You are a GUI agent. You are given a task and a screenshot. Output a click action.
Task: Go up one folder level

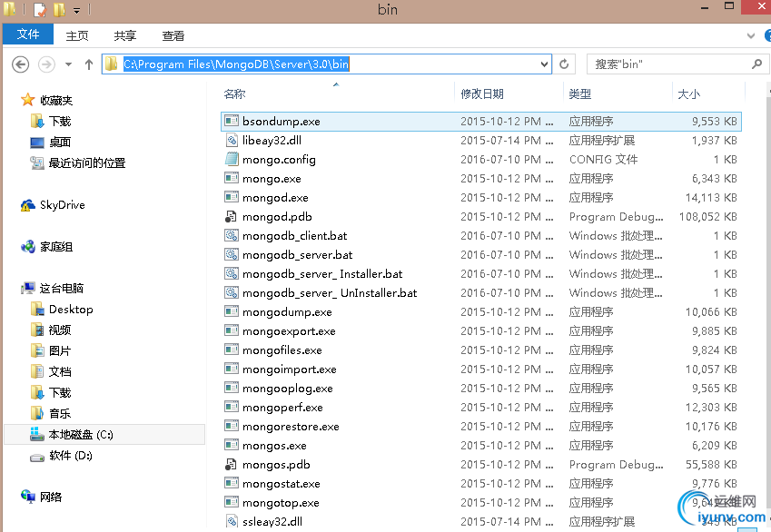(x=88, y=64)
